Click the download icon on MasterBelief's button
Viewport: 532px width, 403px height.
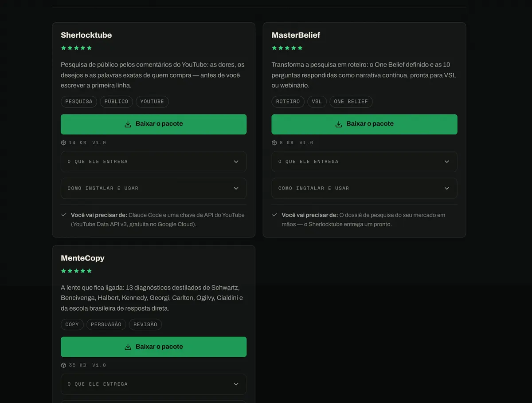click(338, 124)
